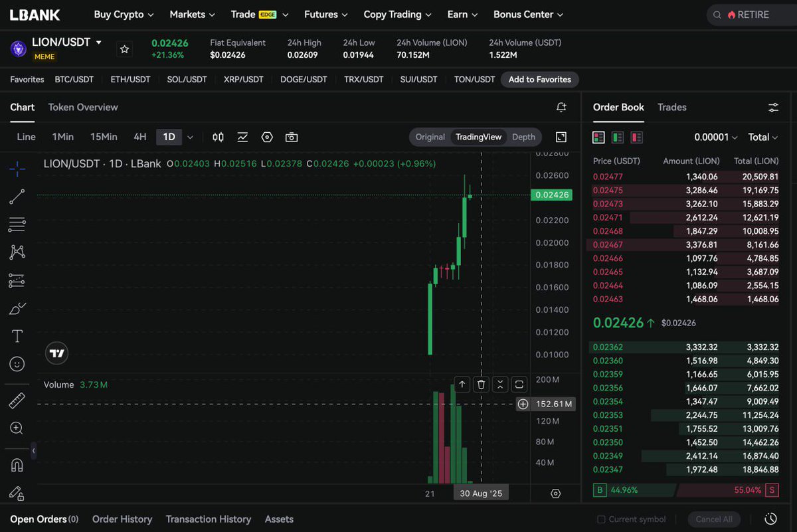The height and width of the screenshot is (532, 797).
Task: Select the brush drawing tool
Action: tap(17, 309)
